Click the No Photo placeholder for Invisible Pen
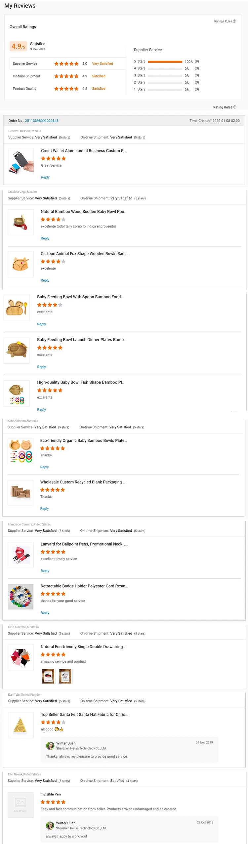 [x=20, y=805]
